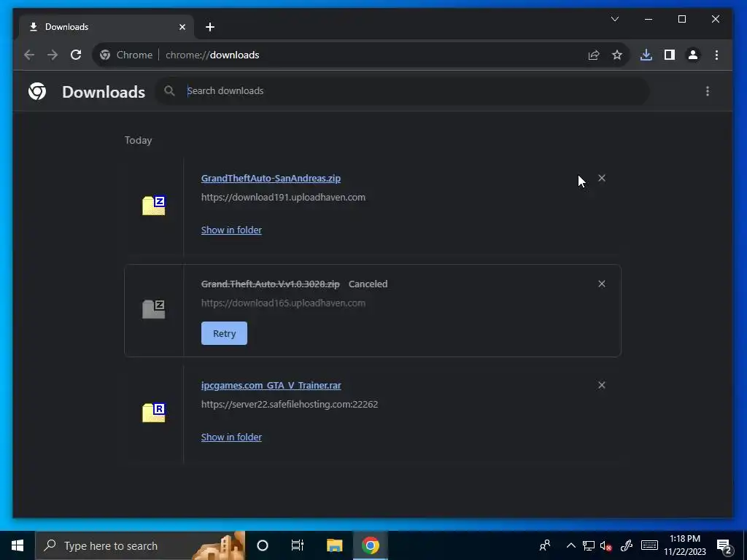The image size is (747, 560).
Task: Click the taskbar search box
Action: 140,545
